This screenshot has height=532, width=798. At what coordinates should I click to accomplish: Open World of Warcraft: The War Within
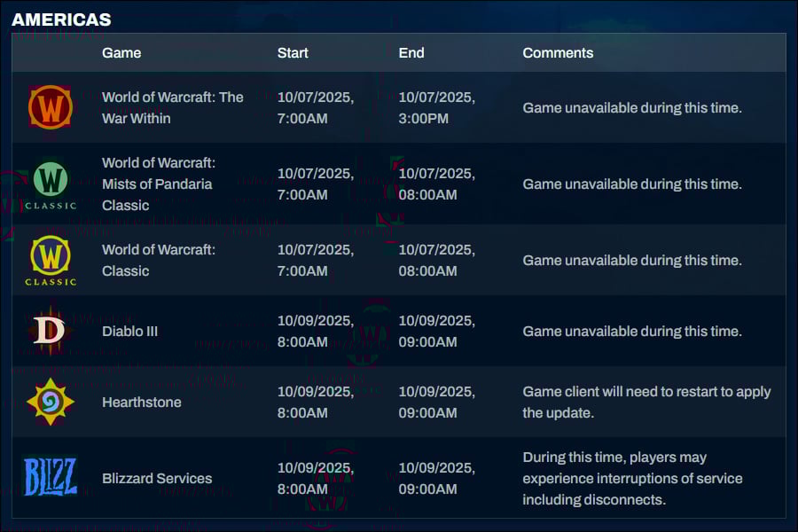(172, 107)
